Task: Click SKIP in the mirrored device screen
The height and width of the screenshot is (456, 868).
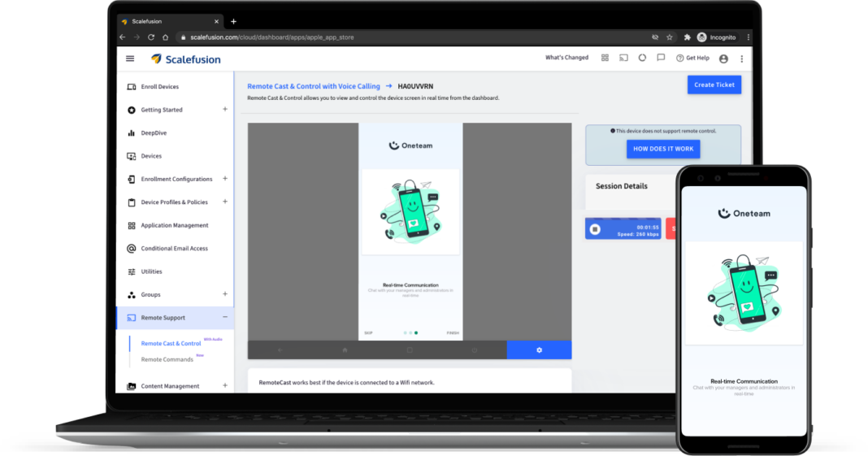Action: [x=368, y=333]
